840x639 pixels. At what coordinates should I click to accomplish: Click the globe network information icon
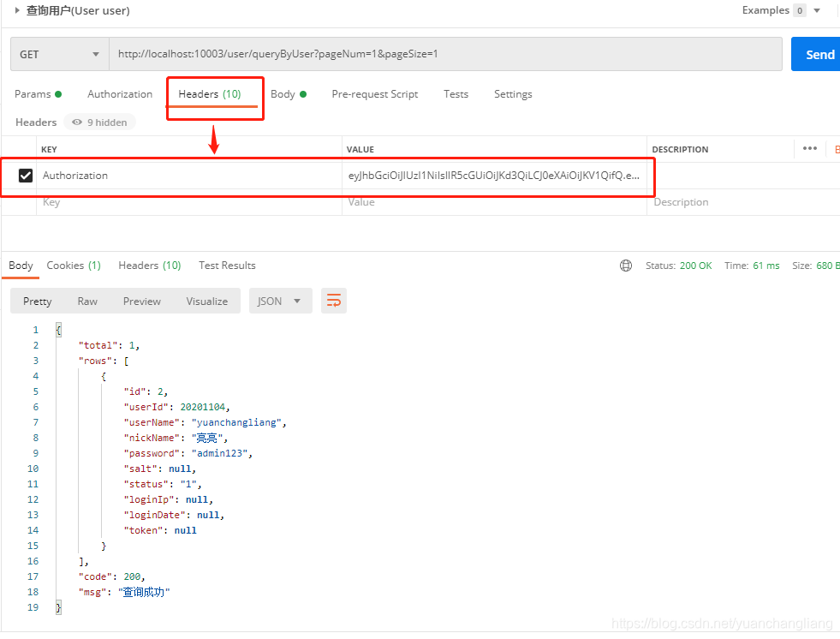tap(626, 266)
